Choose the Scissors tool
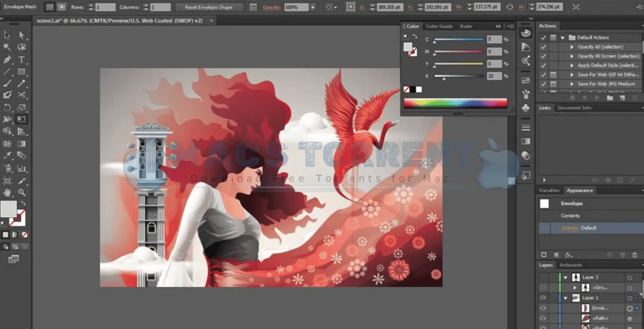The height and width of the screenshot is (329, 644). (x=22, y=95)
